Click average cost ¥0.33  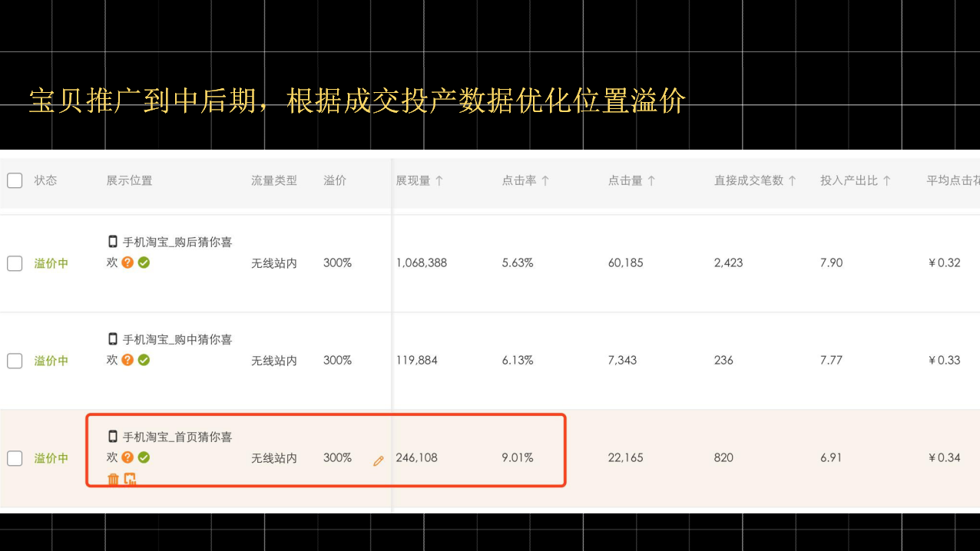[945, 360]
